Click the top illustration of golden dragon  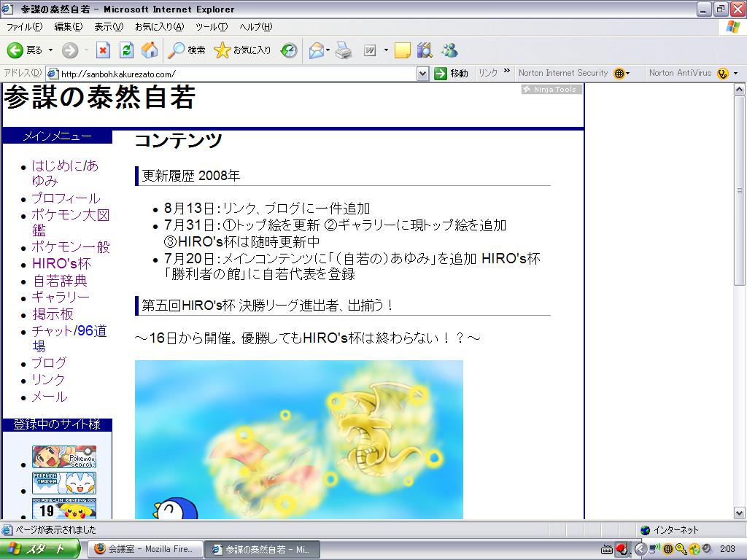298,440
